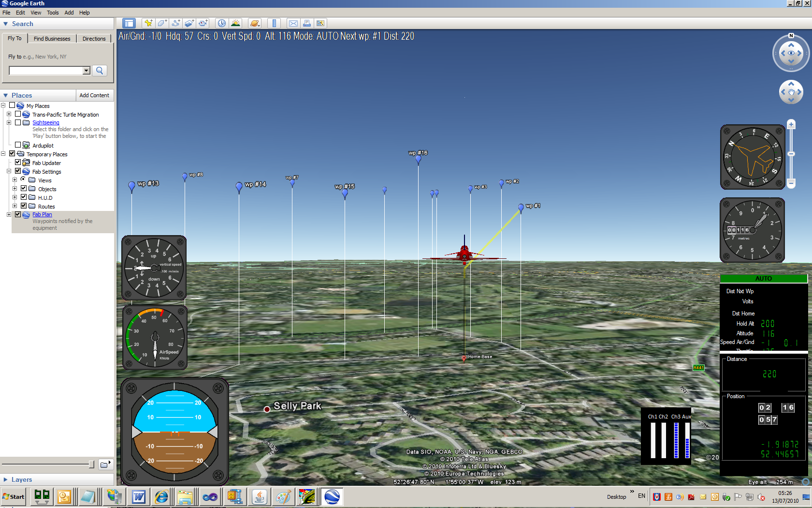This screenshot has height=508, width=812.
Task: Uncheck the Routes checkbox
Action: click(24, 206)
